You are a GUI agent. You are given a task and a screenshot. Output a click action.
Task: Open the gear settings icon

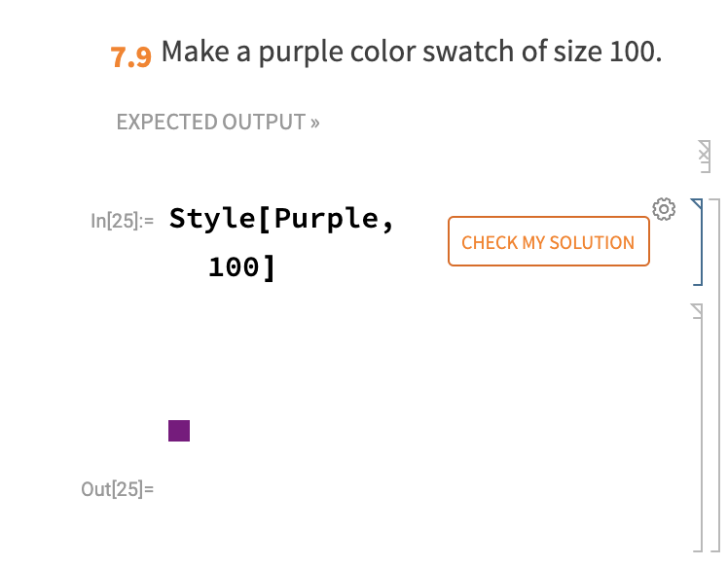(664, 209)
